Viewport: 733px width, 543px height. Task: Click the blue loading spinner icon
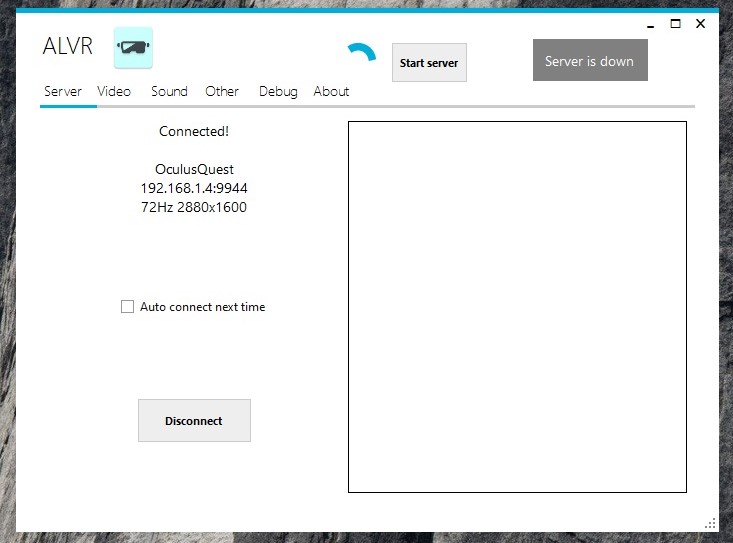(362, 52)
